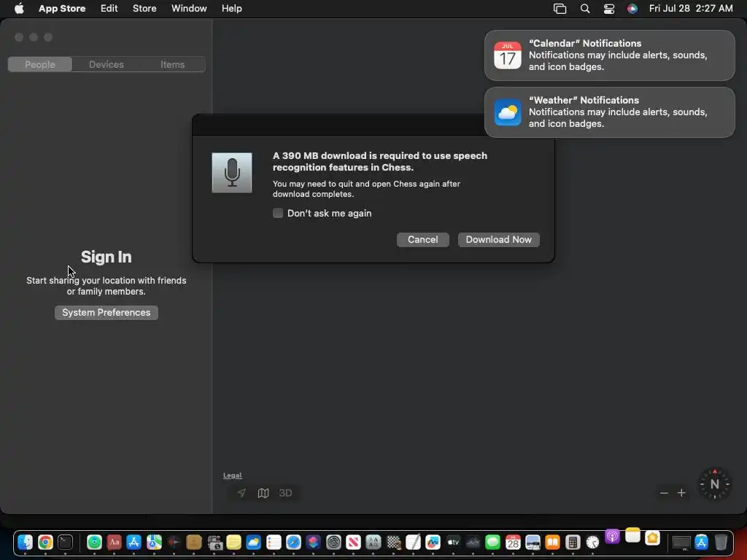Open the Legal link on map
Screen dimensions: 747x560
pyautogui.click(x=233, y=475)
